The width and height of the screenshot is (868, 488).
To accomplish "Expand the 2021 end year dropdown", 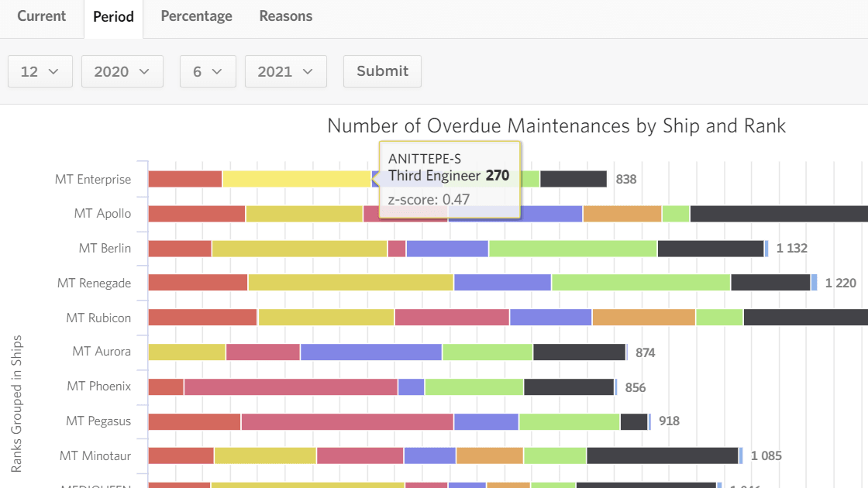I will [x=286, y=71].
